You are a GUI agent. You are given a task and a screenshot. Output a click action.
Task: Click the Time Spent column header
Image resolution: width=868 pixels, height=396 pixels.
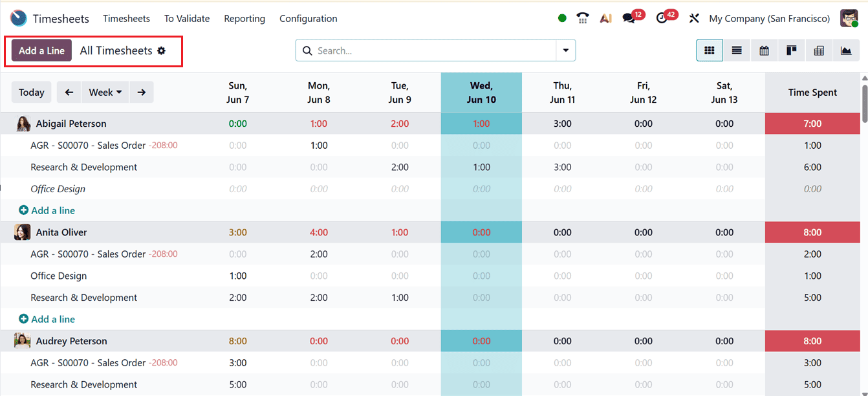point(812,92)
